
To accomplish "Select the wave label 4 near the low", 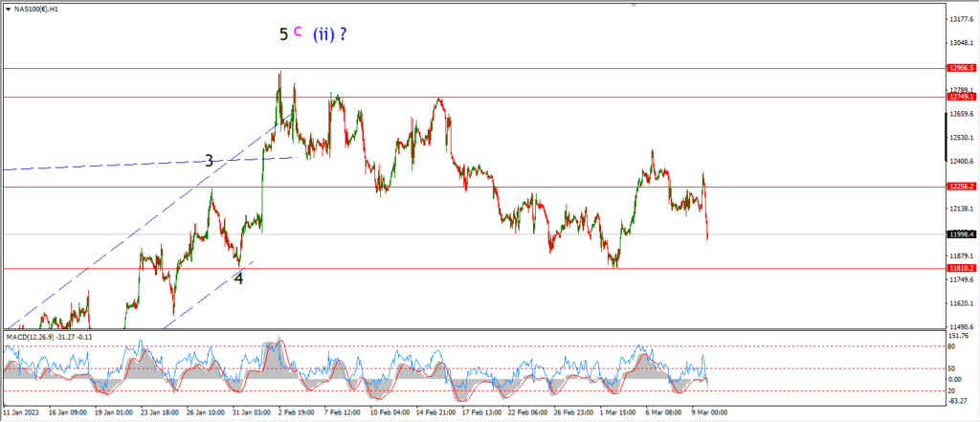I will [x=238, y=278].
